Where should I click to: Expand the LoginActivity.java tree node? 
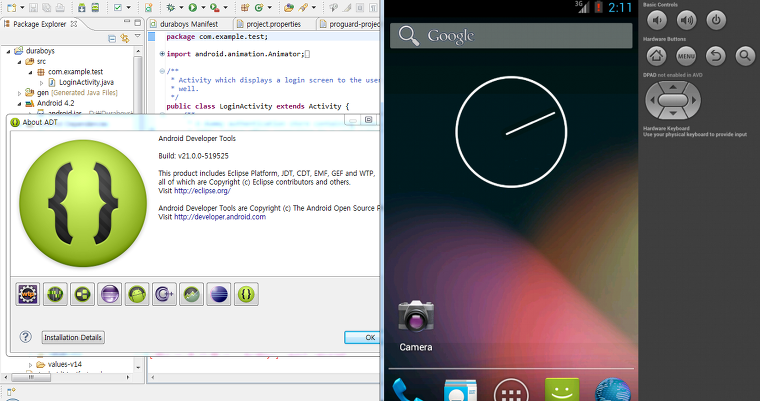(42, 82)
